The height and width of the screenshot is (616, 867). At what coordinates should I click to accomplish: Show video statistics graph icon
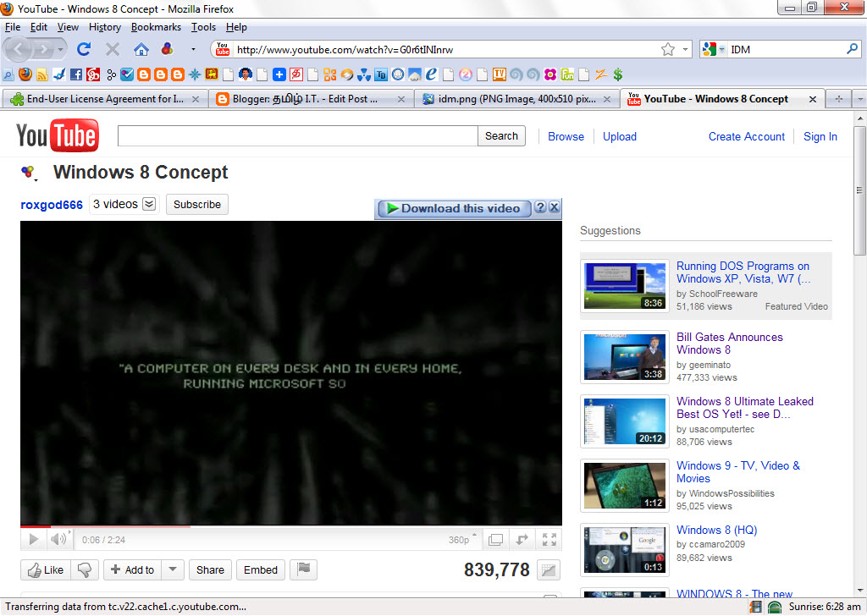(x=548, y=570)
